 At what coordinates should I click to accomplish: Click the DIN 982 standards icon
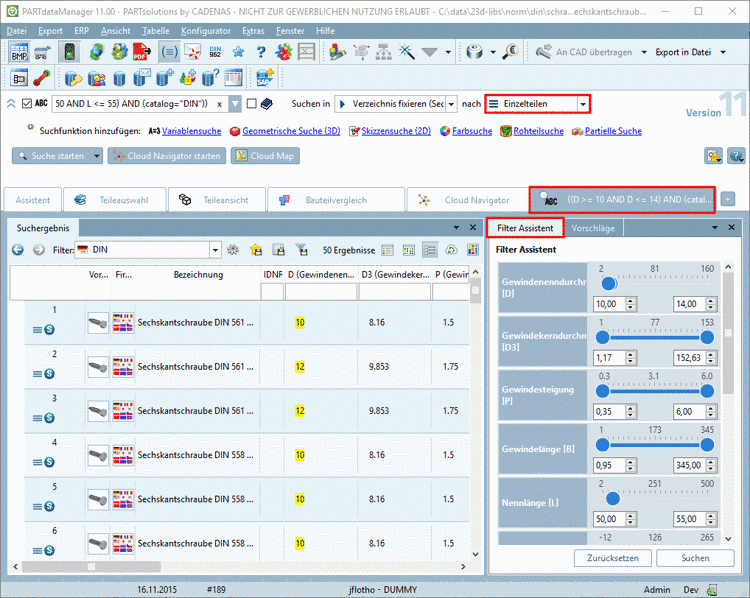point(217,52)
